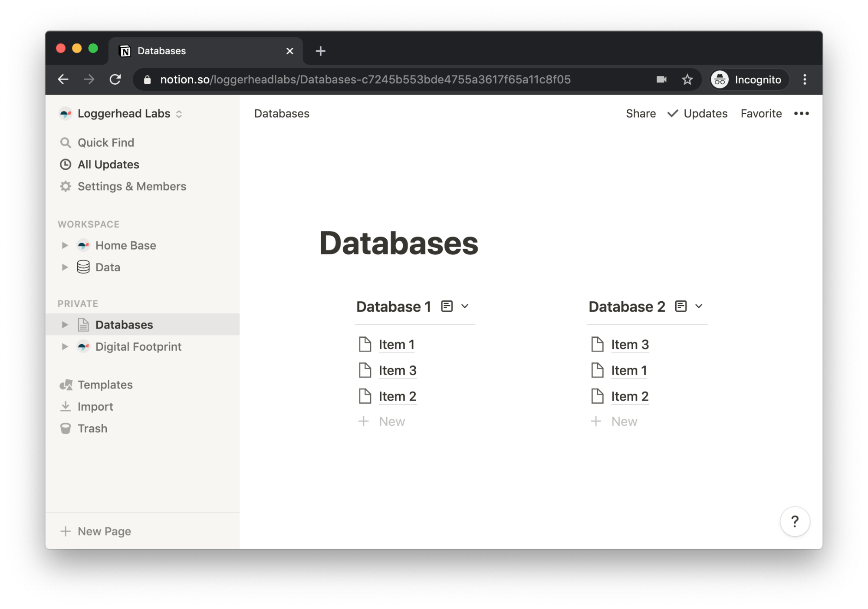Open the Database 1 view dropdown chevron

(x=465, y=306)
